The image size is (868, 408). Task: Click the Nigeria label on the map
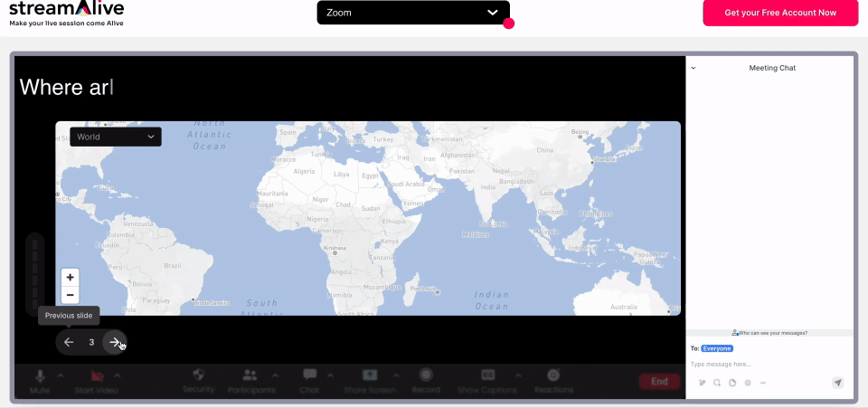pos(317,219)
